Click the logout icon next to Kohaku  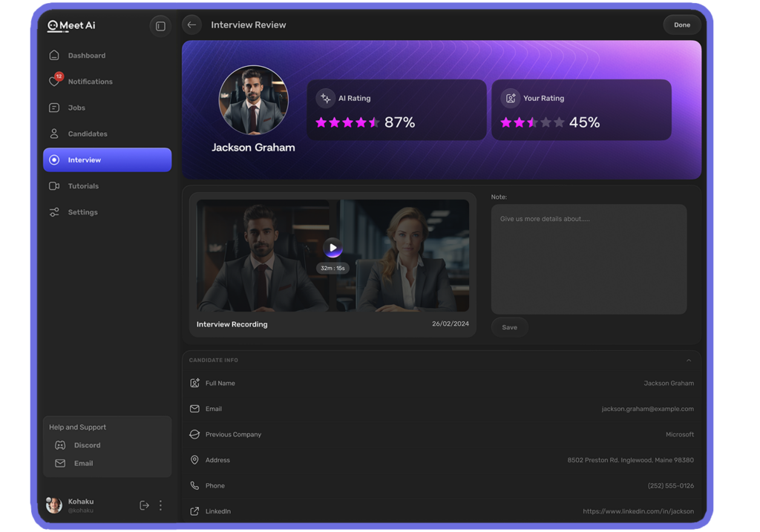(x=144, y=505)
